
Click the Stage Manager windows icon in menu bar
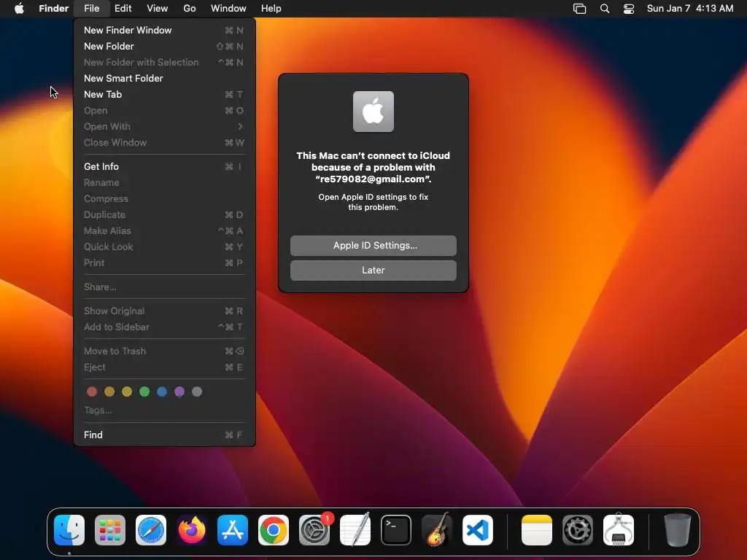tap(579, 8)
